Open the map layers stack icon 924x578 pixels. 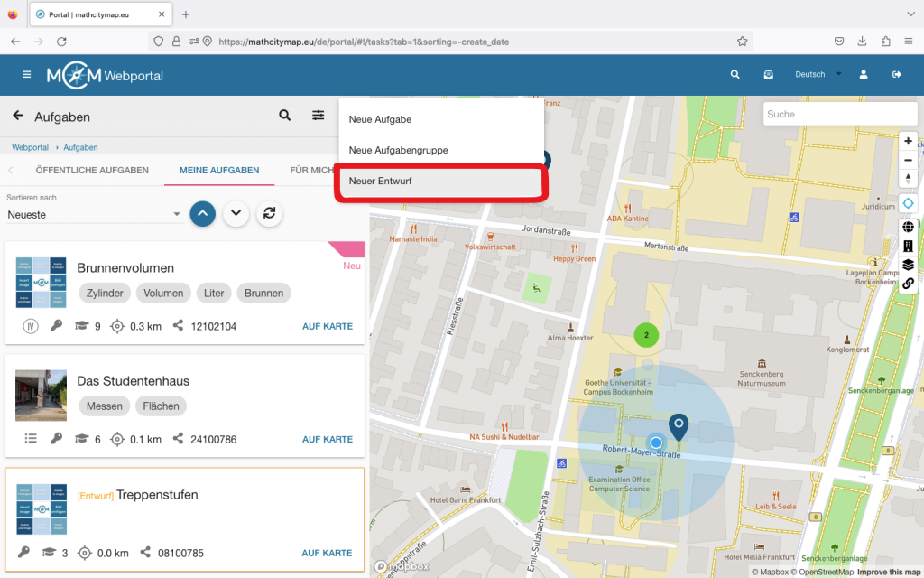click(x=908, y=265)
